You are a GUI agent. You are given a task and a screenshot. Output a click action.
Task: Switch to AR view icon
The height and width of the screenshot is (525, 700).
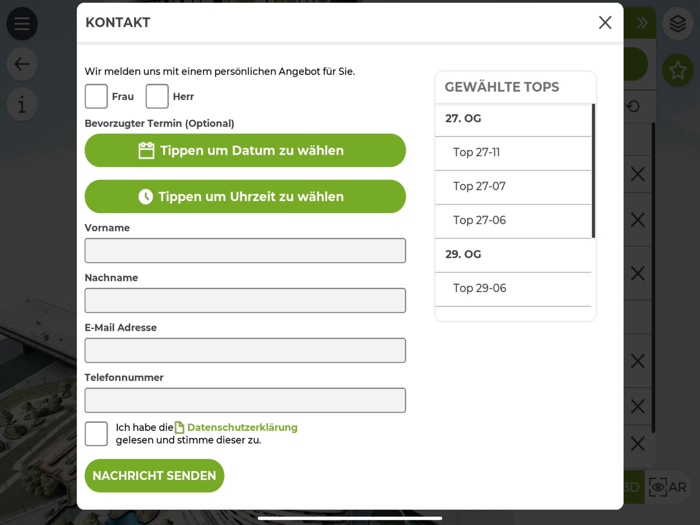click(668, 487)
